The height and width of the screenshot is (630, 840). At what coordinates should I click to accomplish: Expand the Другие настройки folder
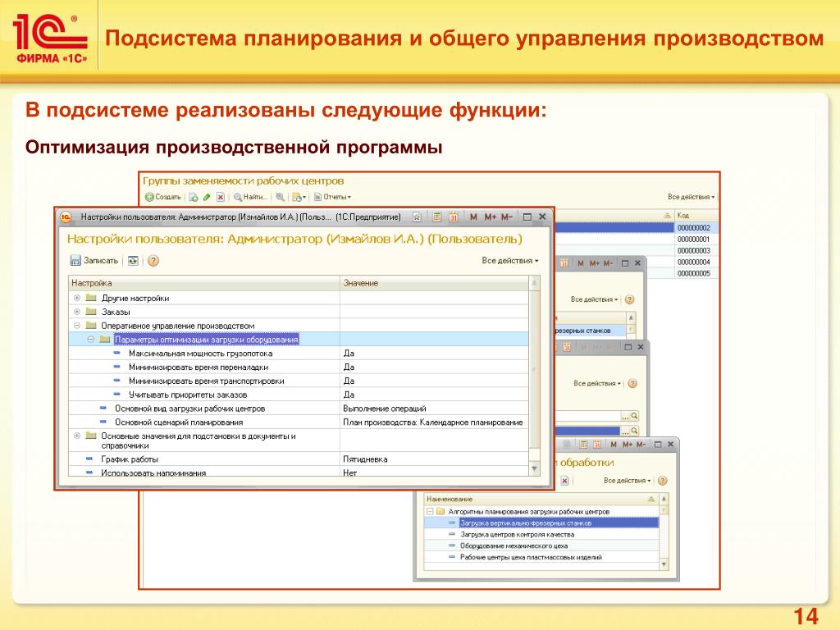(76, 298)
